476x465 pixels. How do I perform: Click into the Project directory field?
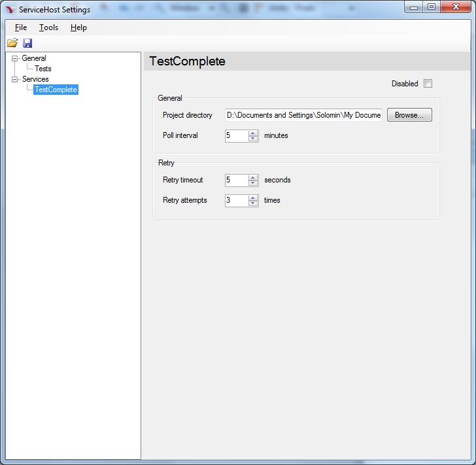tap(303, 115)
